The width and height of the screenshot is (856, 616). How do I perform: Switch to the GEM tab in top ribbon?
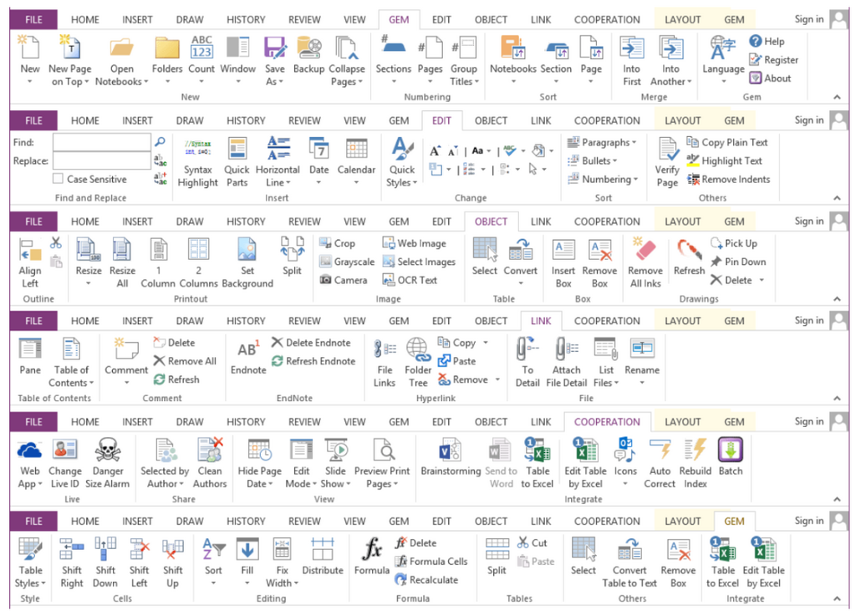coord(399,20)
